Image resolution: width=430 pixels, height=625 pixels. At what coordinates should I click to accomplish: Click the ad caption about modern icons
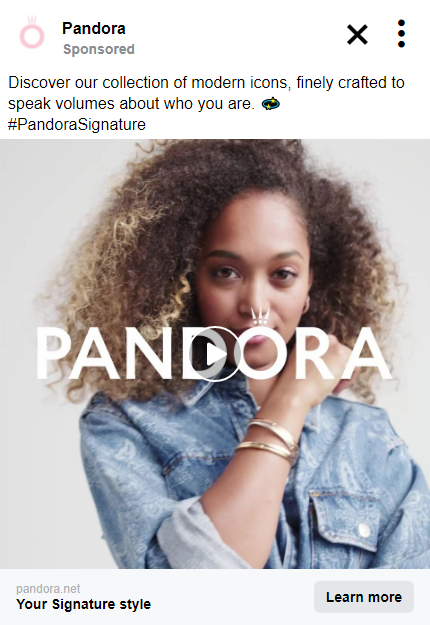pyautogui.click(x=206, y=93)
